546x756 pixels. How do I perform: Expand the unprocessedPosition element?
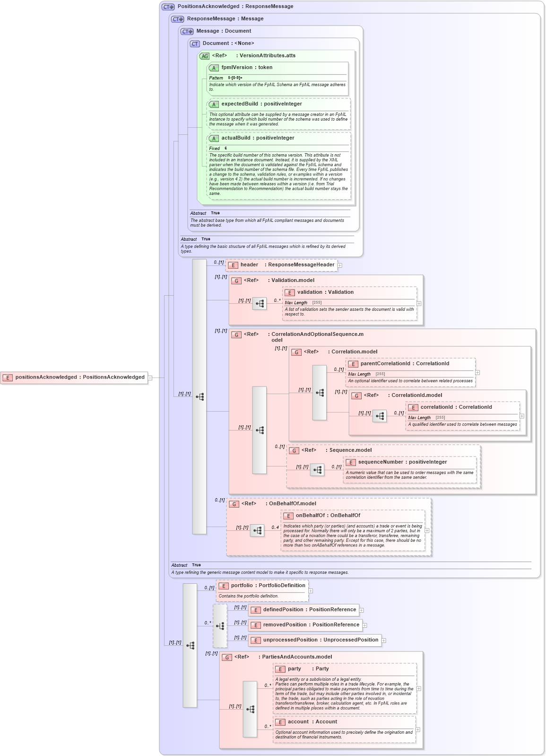click(384, 641)
